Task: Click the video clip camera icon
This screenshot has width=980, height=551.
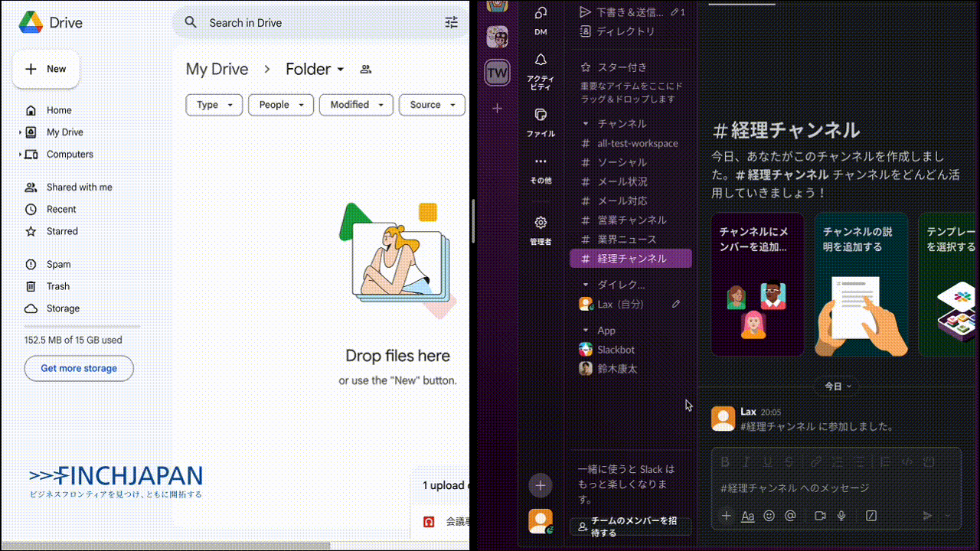Action: coord(820,516)
